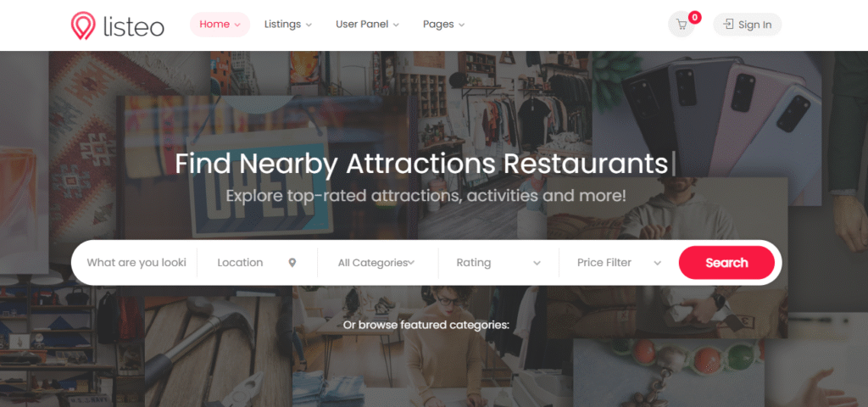Click the listeo wordmark text
The height and width of the screenshot is (407, 868).
pos(133,26)
